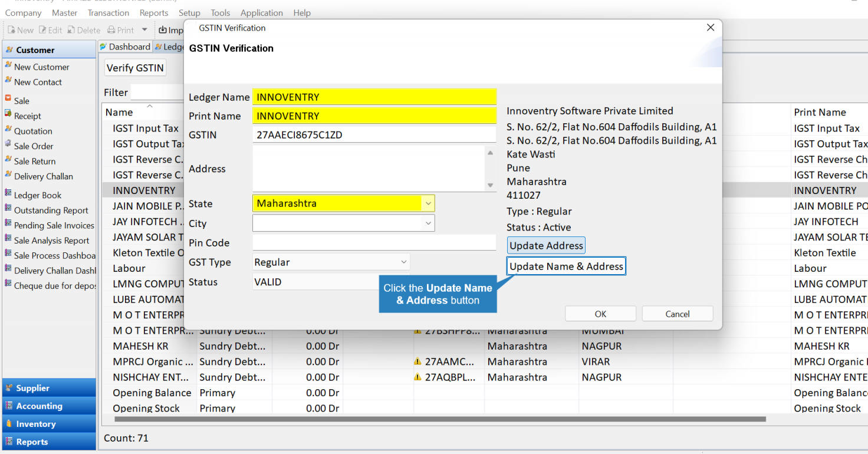Switch to the Dashboard tab
The height and width of the screenshot is (454, 868).
click(125, 47)
